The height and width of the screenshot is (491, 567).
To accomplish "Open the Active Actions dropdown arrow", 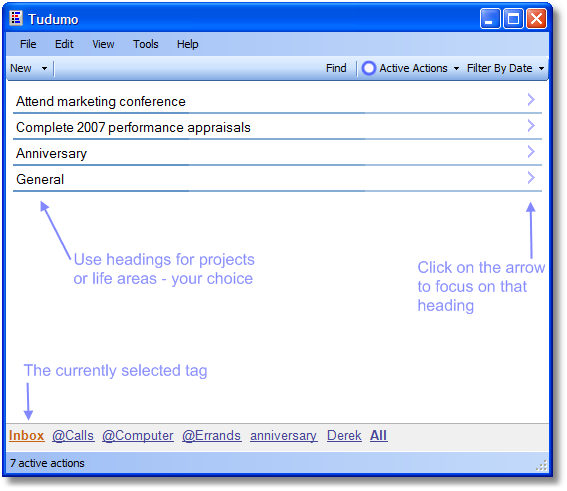I will click(456, 68).
